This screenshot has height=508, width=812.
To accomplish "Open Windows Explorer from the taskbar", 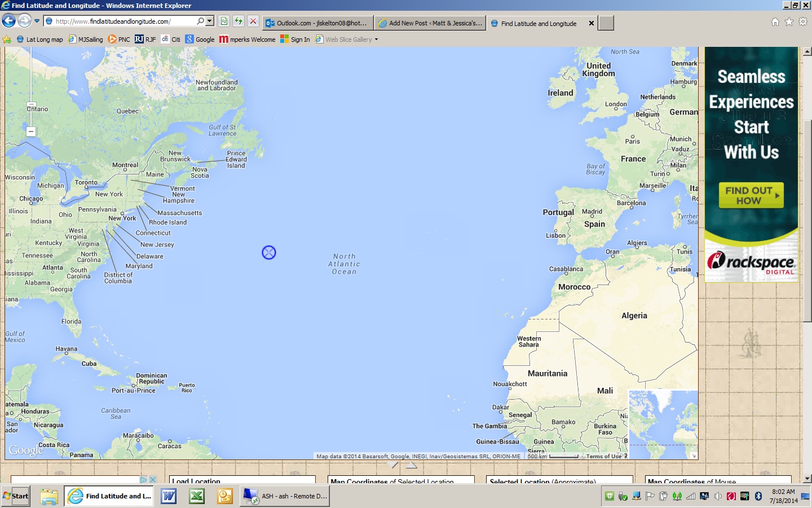I will [x=49, y=496].
